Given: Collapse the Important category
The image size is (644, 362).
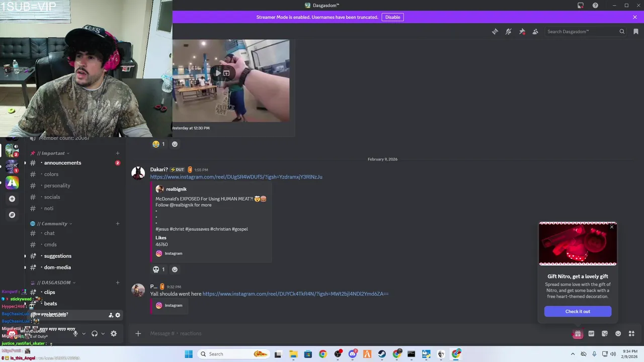Looking at the screenshot, I should 53,153.
